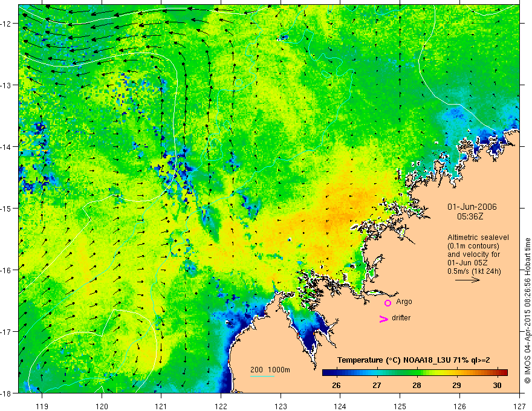Click the 28 label on temperature colorbar
Image resolution: width=532 pixels, height=411 pixels.
pos(417,385)
